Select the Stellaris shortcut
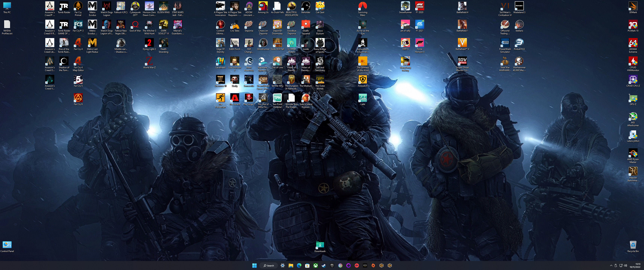The width and height of the screenshot is (644, 270). point(519,26)
